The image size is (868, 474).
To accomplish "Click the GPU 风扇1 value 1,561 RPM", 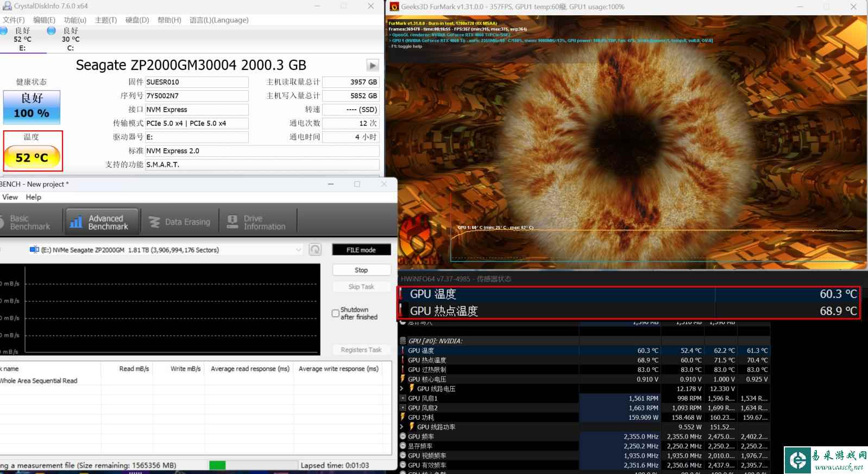I will coord(643,399).
